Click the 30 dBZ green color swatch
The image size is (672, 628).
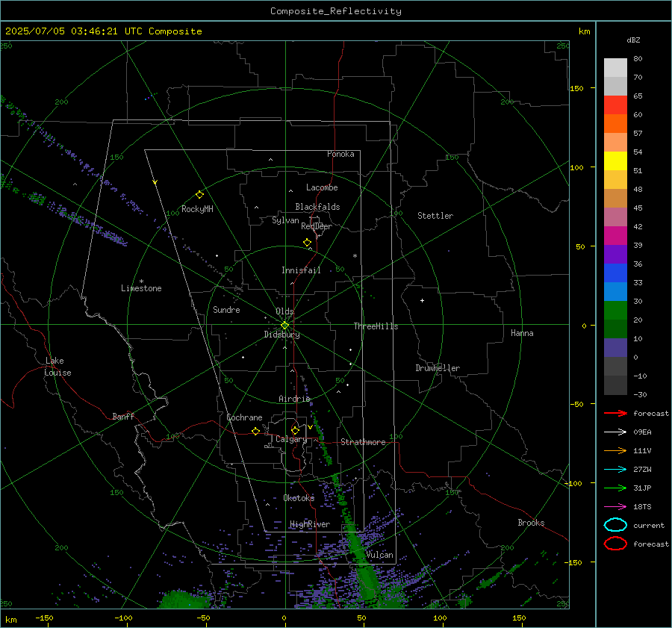(x=615, y=311)
